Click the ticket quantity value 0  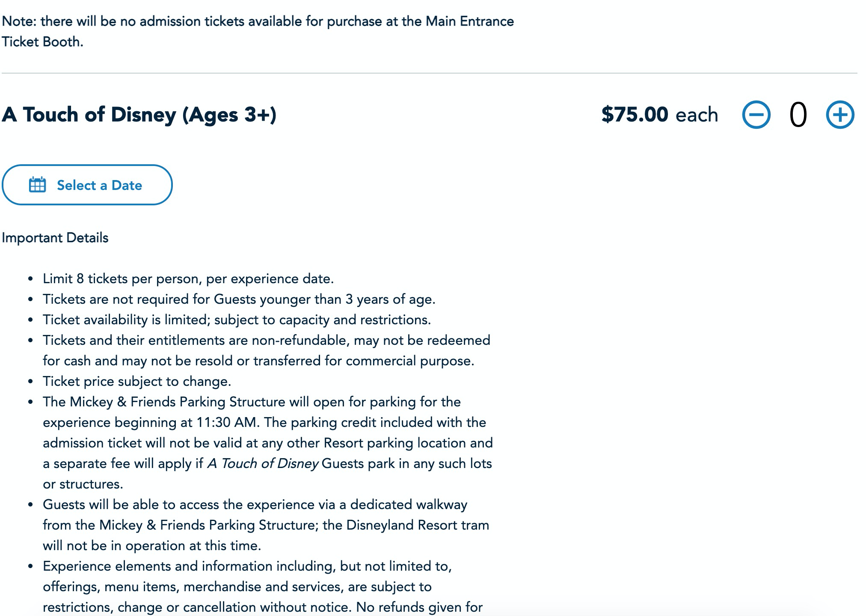coord(798,115)
